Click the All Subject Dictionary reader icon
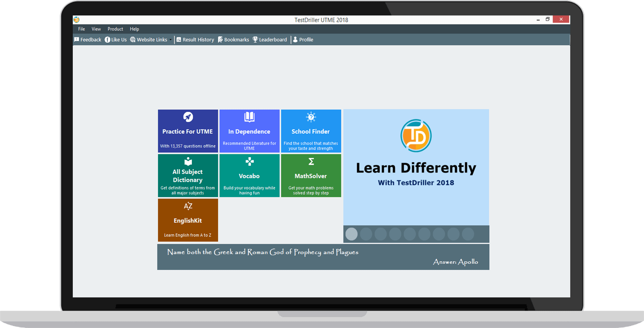The image size is (644, 328). tap(188, 161)
